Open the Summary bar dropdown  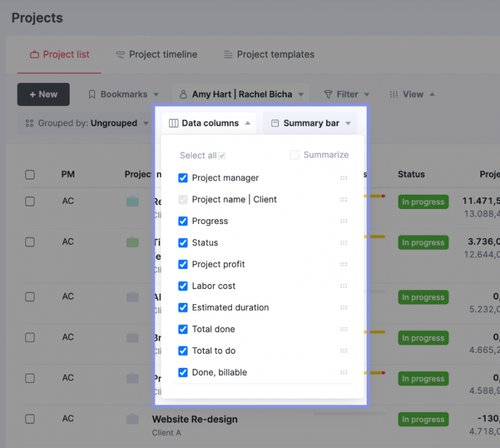[311, 123]
